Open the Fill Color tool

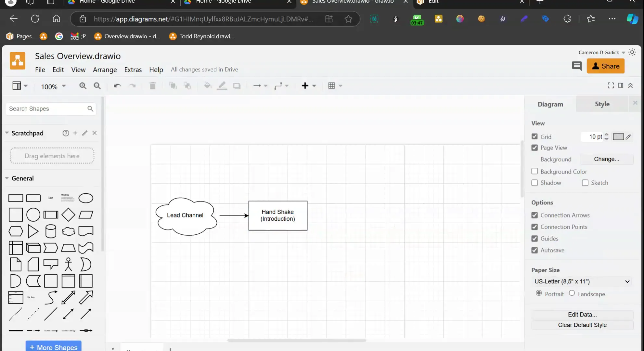point(207,85)
